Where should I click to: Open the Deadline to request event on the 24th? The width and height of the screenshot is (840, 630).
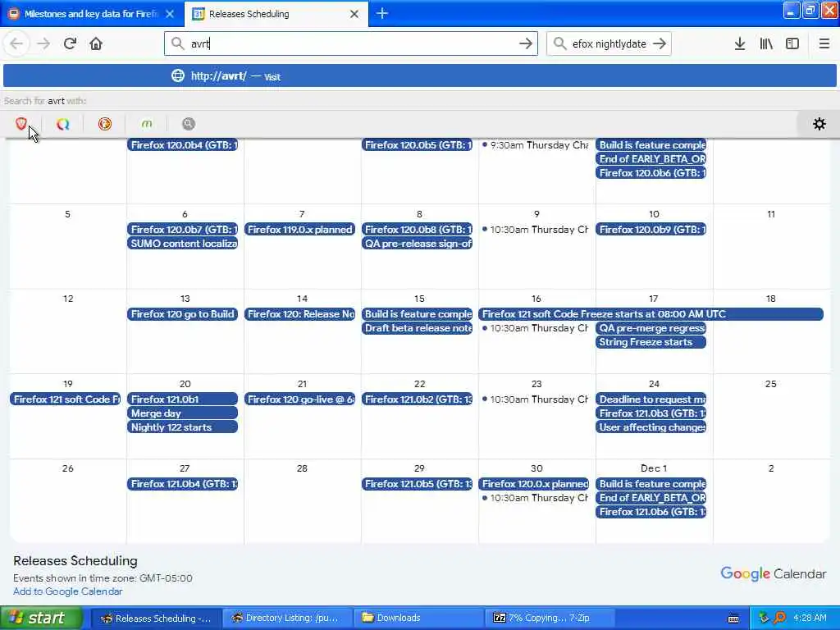[651, 399]
